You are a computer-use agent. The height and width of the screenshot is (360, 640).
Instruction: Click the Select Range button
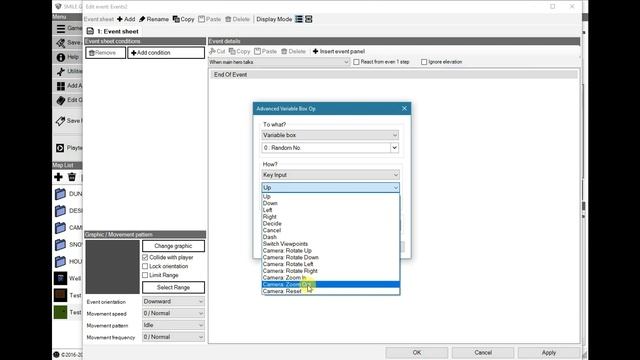pyautogui.click(x=173, y=287)
